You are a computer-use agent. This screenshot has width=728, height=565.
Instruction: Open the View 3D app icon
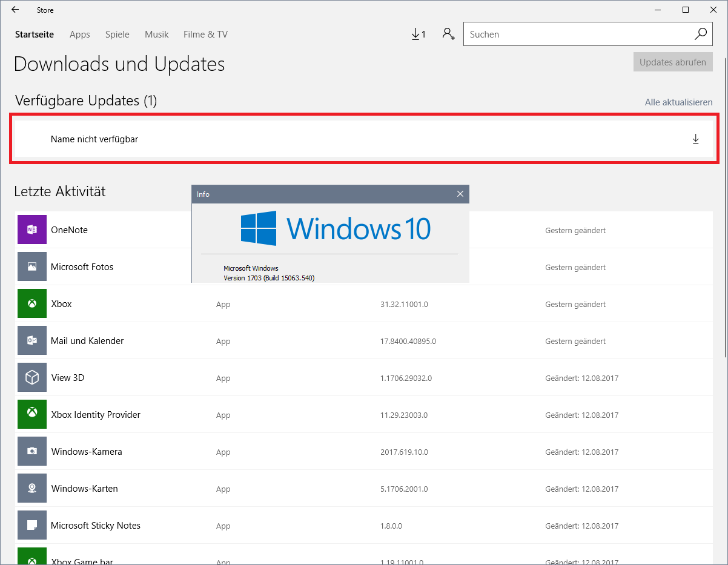[x=32, y=378]
